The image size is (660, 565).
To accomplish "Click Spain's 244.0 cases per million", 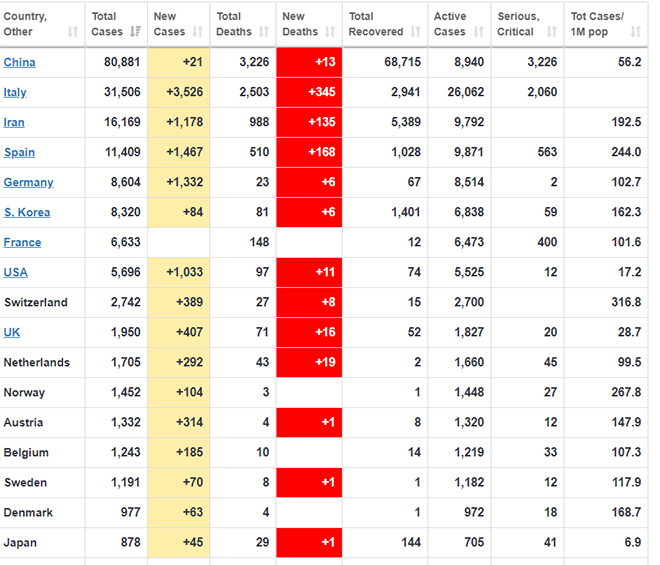I will point(626,152).
